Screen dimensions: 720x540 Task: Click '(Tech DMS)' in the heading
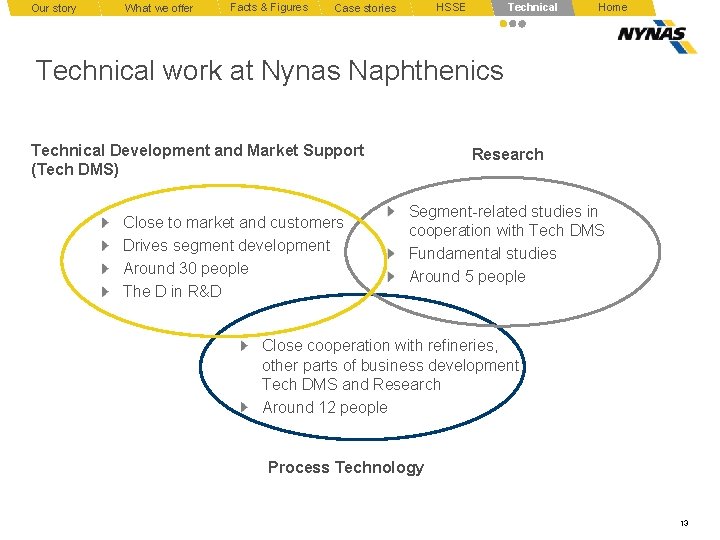tap(75, 169)
